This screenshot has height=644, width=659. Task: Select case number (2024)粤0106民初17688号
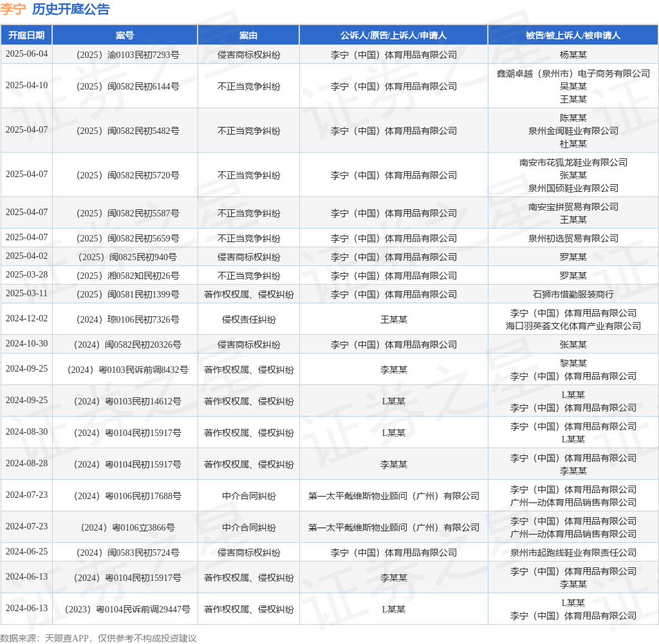(x=128, y=496)
